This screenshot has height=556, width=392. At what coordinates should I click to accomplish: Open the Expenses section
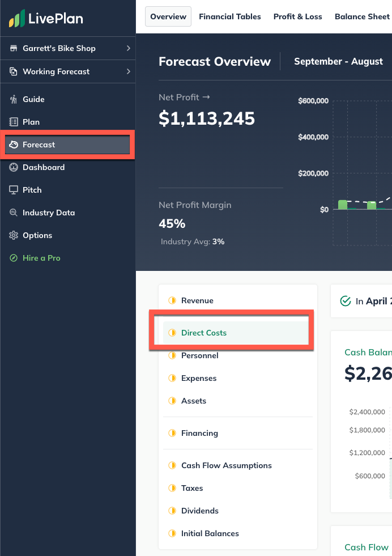click(238, 378)
